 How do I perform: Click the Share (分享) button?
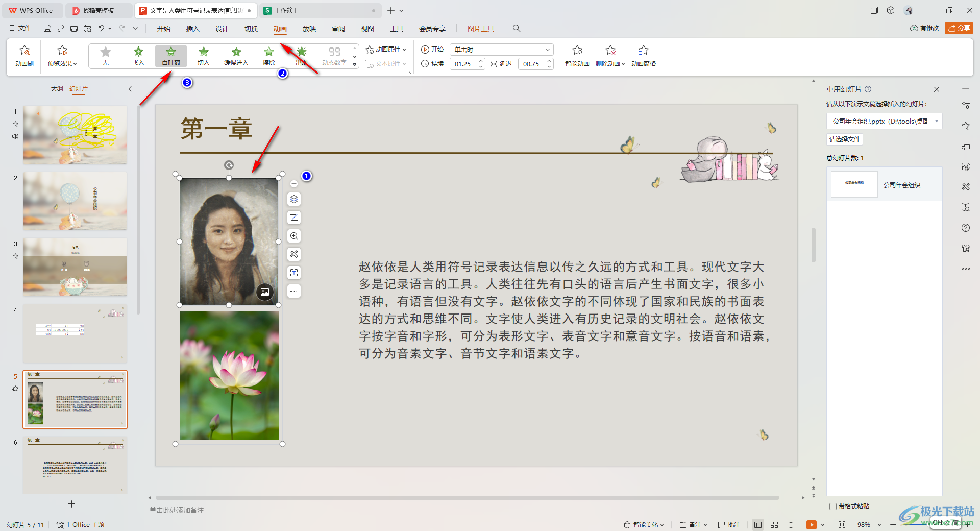pyautogui.click(x=959, y=28)
